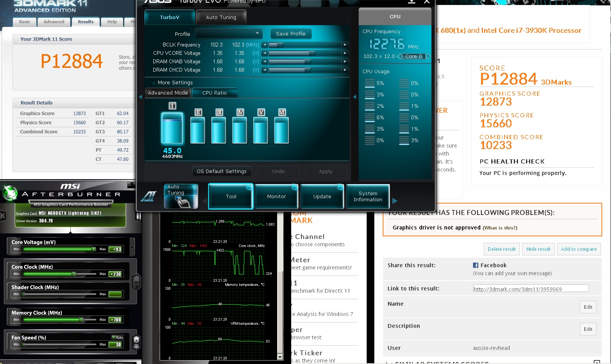This screenshot has height=364, width=611.
Task: Decrease BCLK Frequency with left arrow
Action: pos(265,45)
